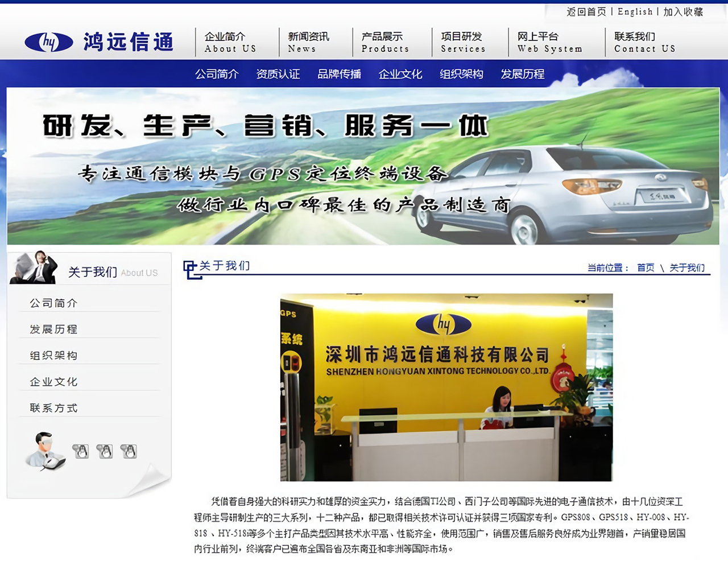Viewport: 728px width, 569px height.
Task: Click the third QQ penguin chat icon
Action: 129,451
